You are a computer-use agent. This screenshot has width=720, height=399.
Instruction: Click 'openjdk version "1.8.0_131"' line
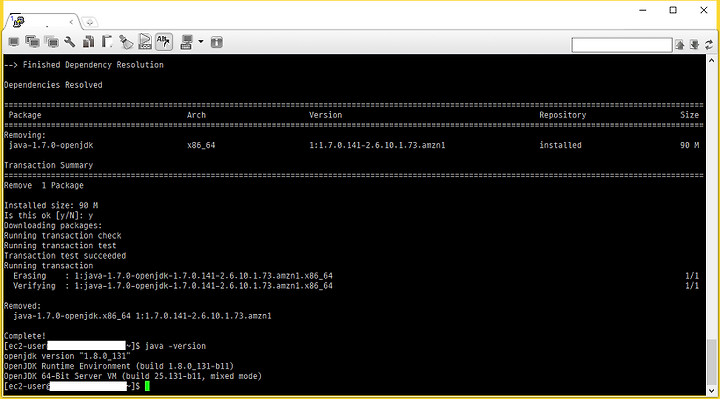click(67, 356)
